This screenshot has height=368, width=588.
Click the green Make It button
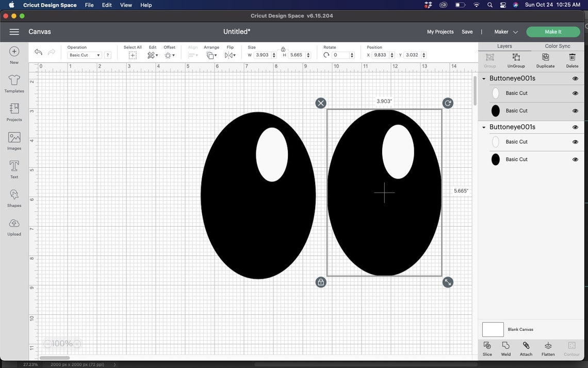[x=552, y=31]
